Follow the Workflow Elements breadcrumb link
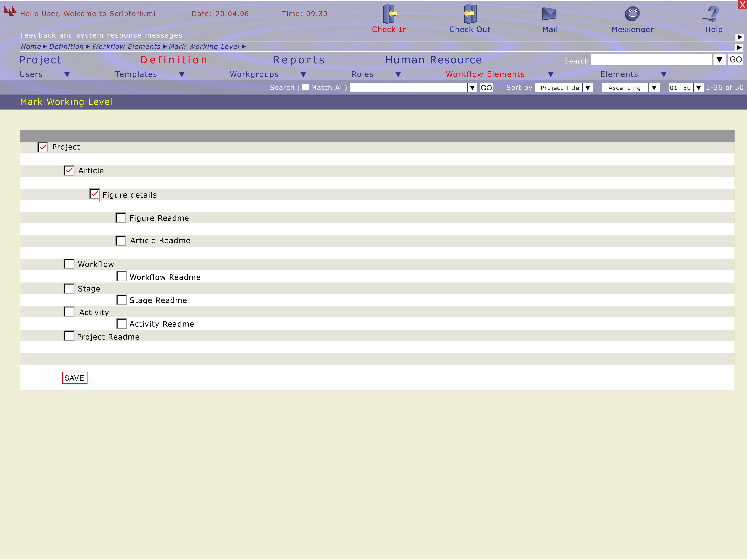The height and width of the screenshot is (560, 747). coord(126,47)
